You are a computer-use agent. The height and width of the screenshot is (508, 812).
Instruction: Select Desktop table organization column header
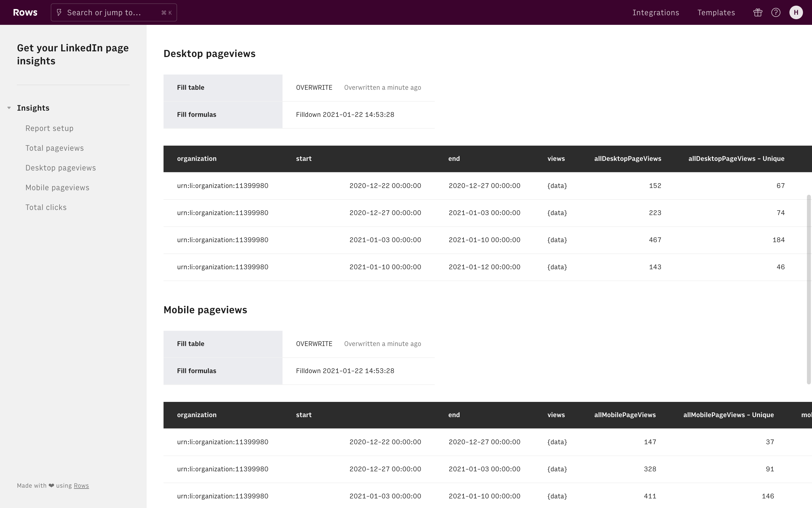[x=197, y=159]
